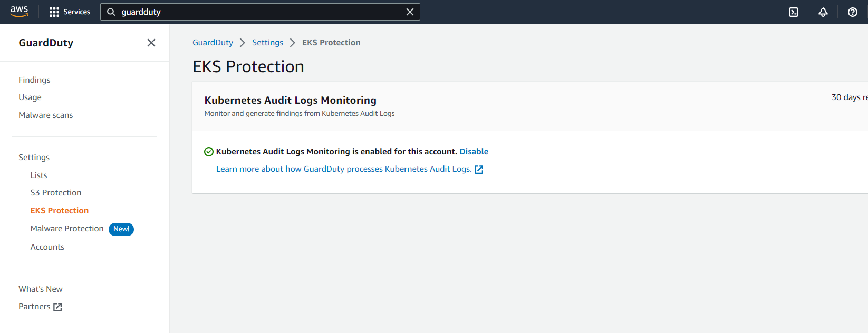Open Malware Protection settings
This screenshot has width=868, height=333.
67,229
